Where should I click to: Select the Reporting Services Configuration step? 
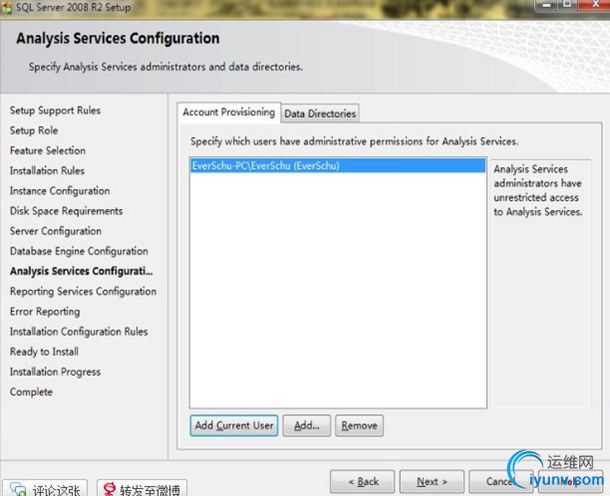83,291
